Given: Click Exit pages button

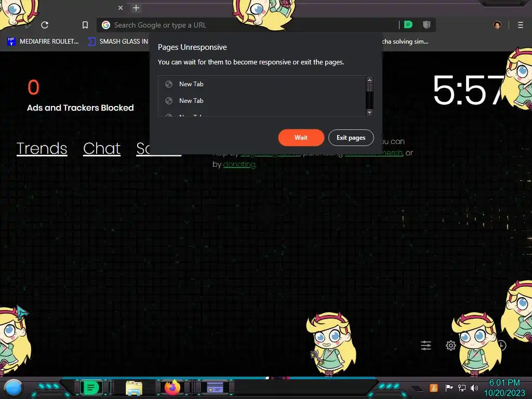Looking at the screenshot, I should click(351, 137).
